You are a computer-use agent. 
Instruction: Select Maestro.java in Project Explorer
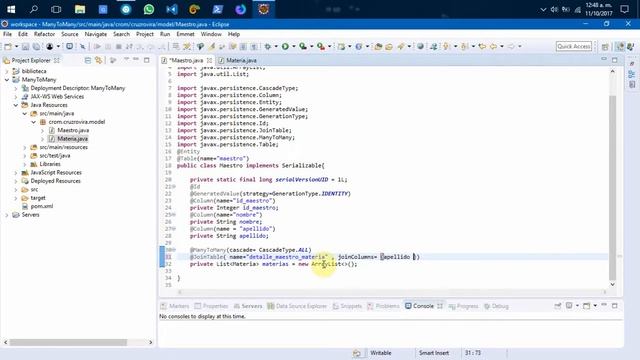(73, 130)
